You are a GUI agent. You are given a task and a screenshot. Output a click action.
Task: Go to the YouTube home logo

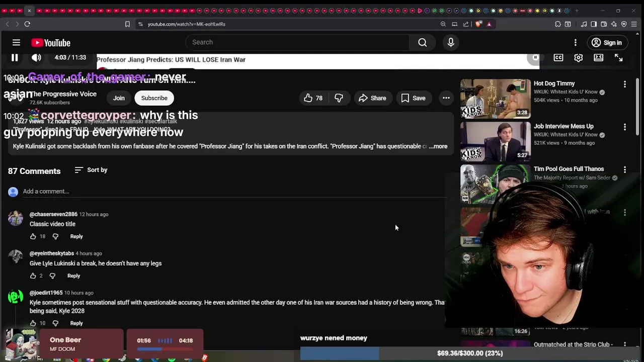tap(51, 43)
